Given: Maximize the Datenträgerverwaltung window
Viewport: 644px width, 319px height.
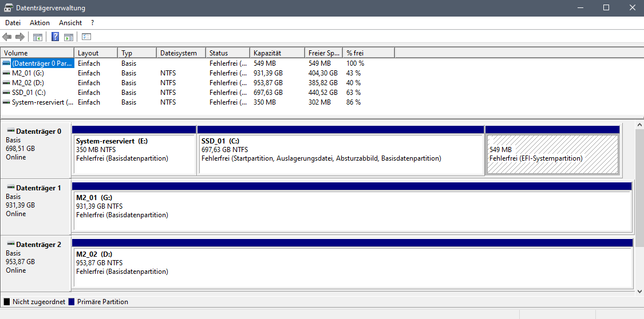Looking at the screenshot, I should point(606,7).
